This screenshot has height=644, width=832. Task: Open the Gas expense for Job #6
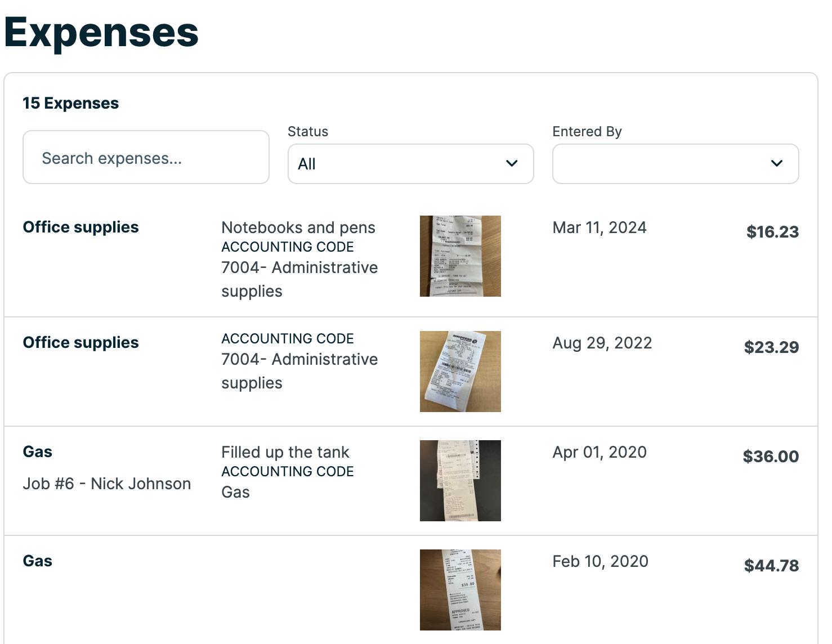point(37,452)
